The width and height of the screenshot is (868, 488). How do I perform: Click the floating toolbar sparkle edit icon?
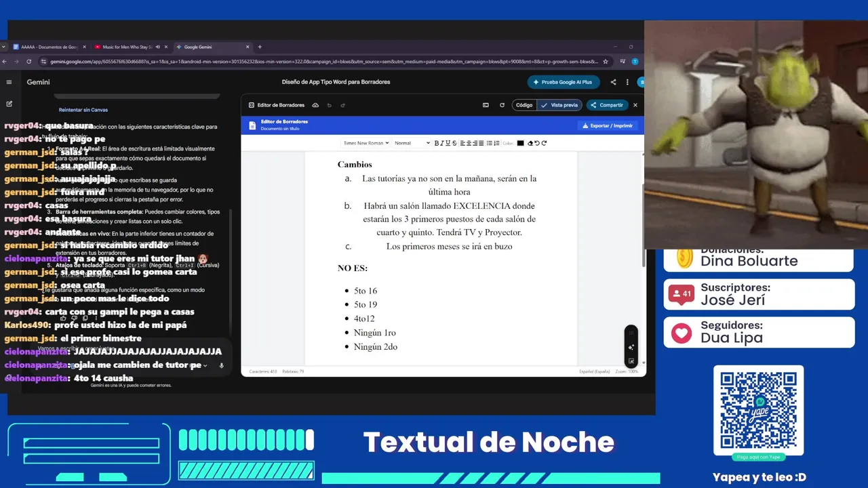coord(631,347)
